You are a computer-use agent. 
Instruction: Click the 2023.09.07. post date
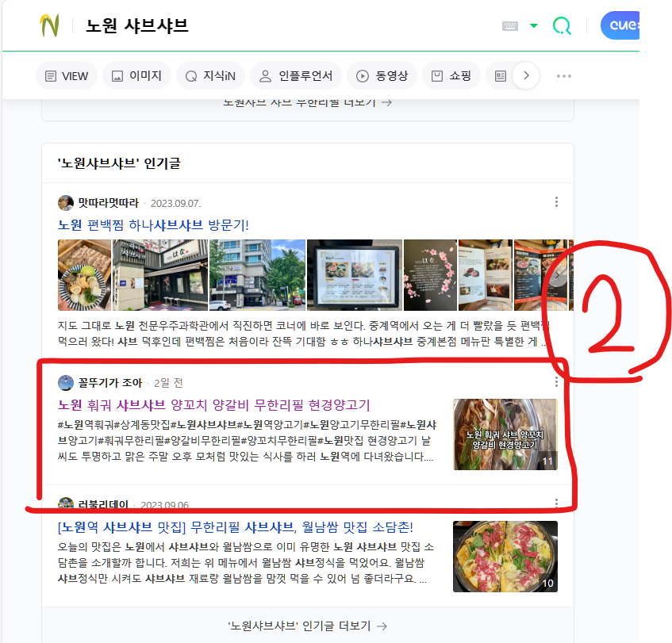pos(175,204)
